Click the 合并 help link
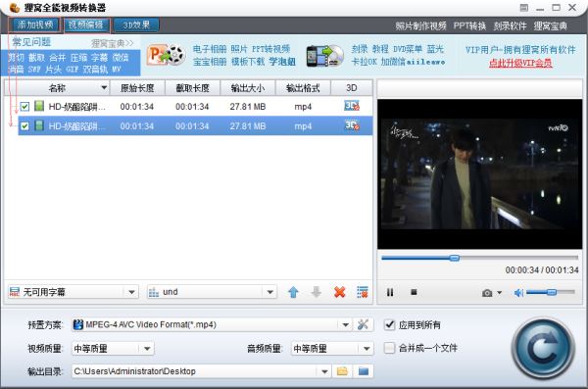Viewport: 588px width, 389px height. (x=58, y=58)
